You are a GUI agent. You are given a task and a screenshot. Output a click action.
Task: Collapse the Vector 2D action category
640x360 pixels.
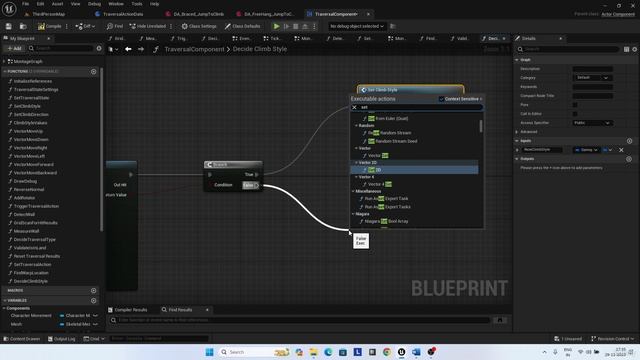[356, 162]
